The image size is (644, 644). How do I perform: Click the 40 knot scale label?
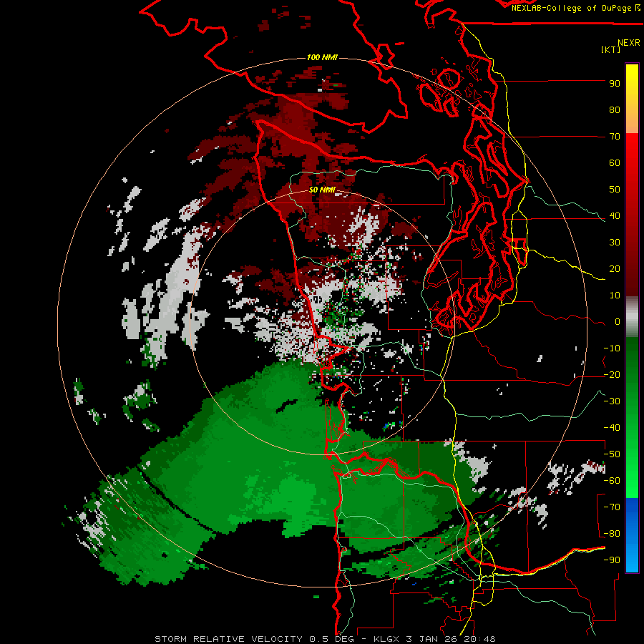click(615, 215)
